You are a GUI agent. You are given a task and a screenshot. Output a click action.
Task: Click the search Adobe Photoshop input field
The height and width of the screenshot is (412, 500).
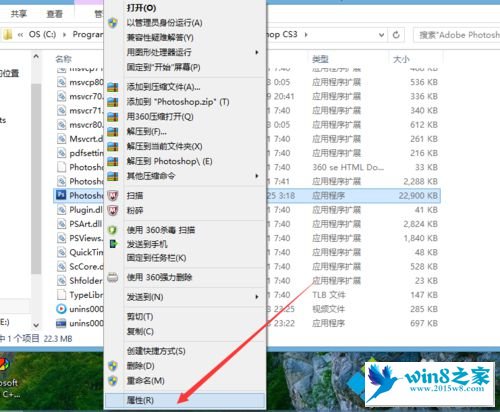(457, 35)
